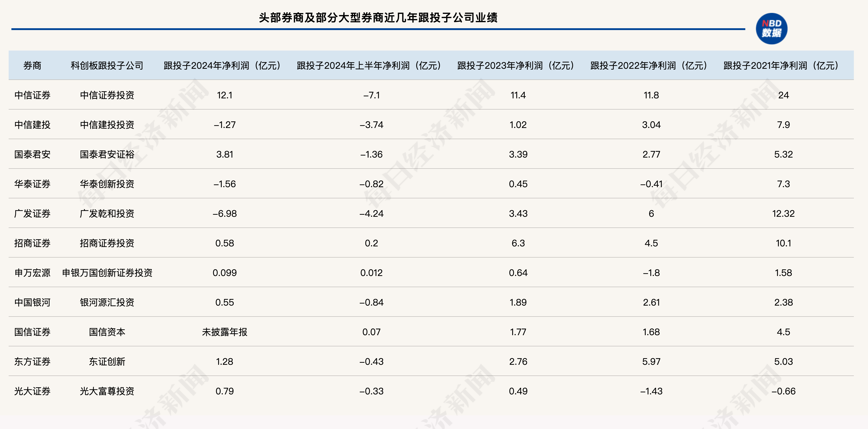Click the table title 头部券商及部分大型券商近几年跟投子公司业绩
This screenshot has height=429, width=868.
378,18
